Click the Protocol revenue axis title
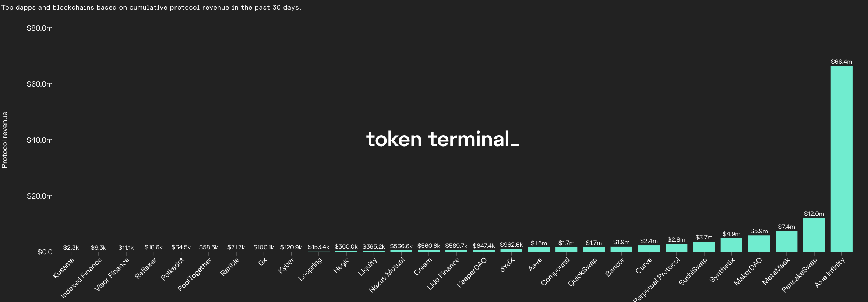The height and width of the screenshot is (302, 868). click(x=5, y=140)
